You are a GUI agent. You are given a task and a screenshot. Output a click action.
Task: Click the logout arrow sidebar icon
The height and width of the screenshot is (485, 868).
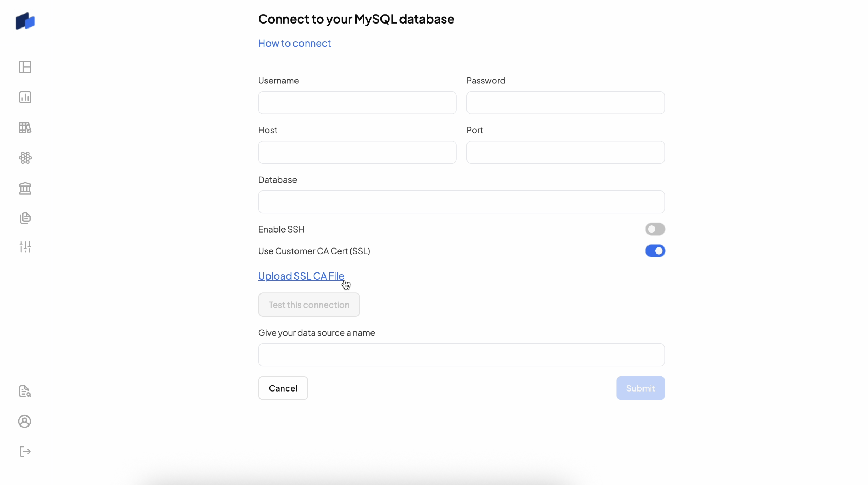tap(25, 451)
